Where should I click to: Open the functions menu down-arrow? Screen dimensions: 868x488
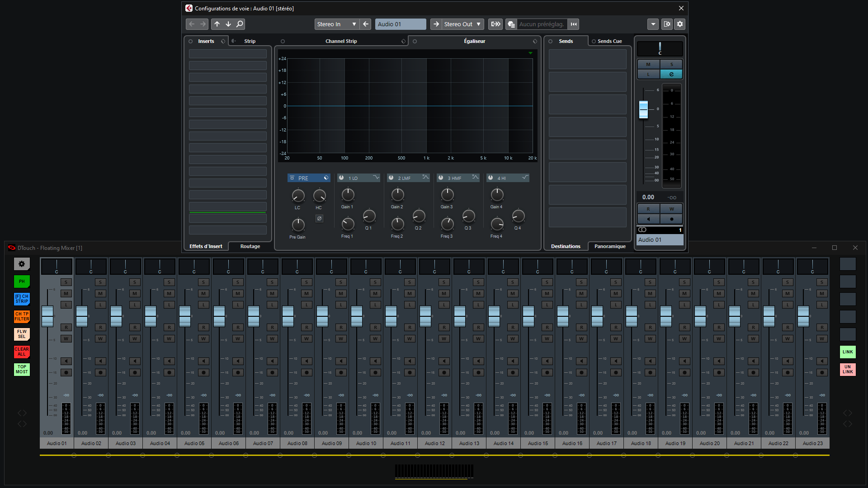653,24
